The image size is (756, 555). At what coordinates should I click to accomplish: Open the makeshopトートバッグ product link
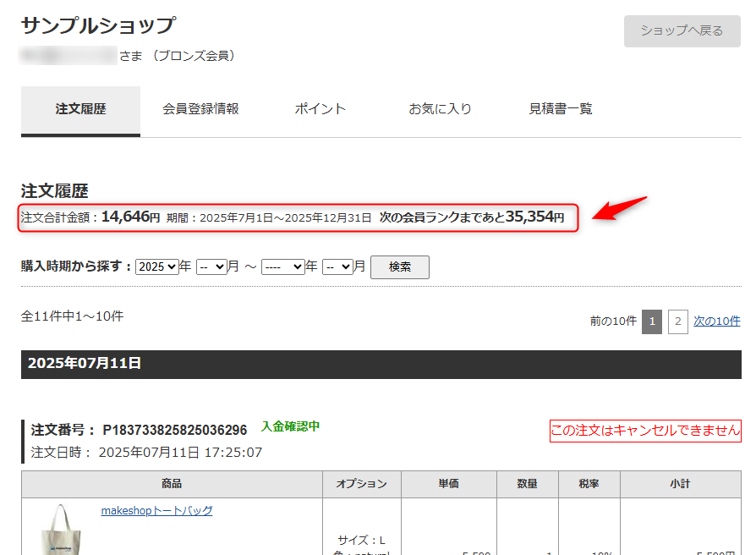click(156, 511)
